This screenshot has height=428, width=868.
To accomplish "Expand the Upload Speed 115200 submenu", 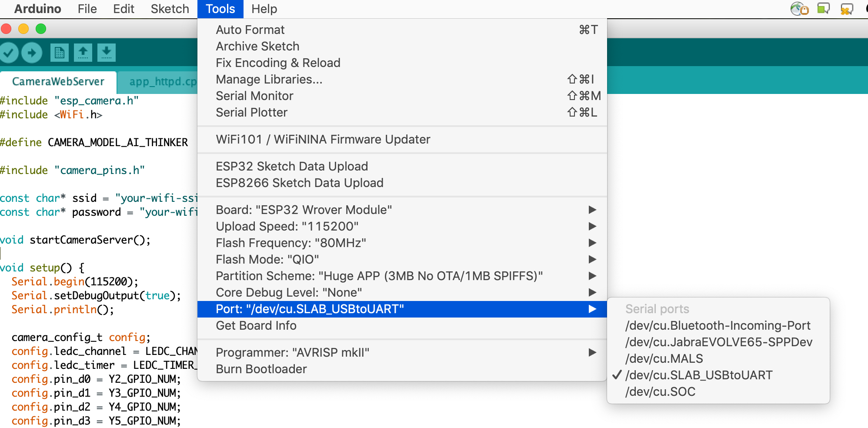I will point(402,226).
